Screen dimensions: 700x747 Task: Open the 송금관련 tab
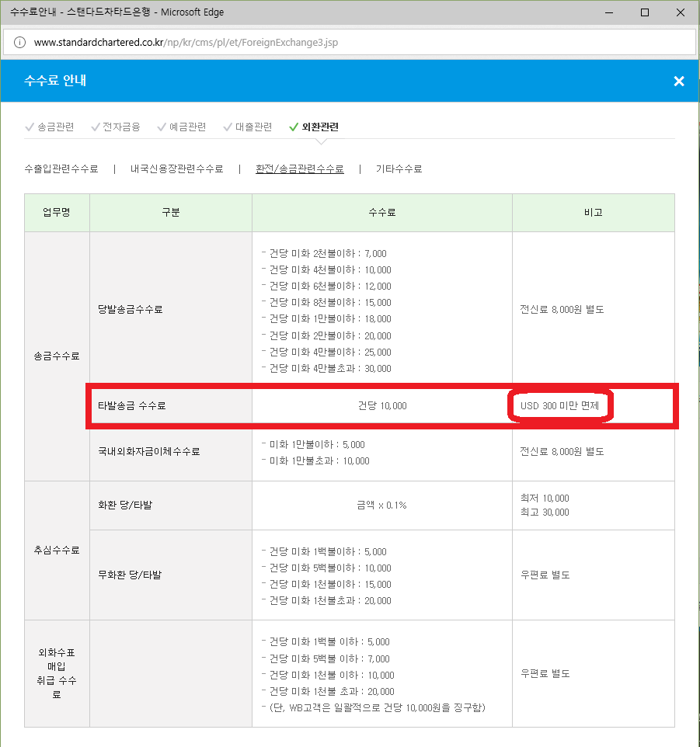[50, 127]
